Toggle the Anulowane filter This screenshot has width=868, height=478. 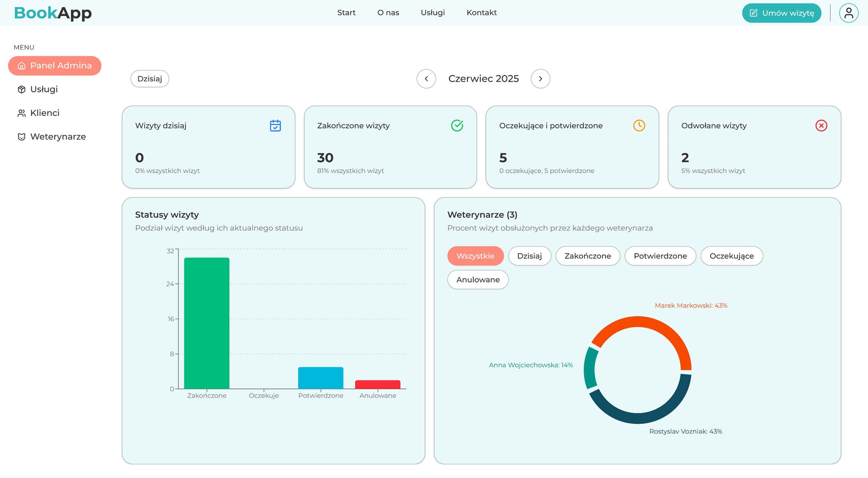coord(478,280)
